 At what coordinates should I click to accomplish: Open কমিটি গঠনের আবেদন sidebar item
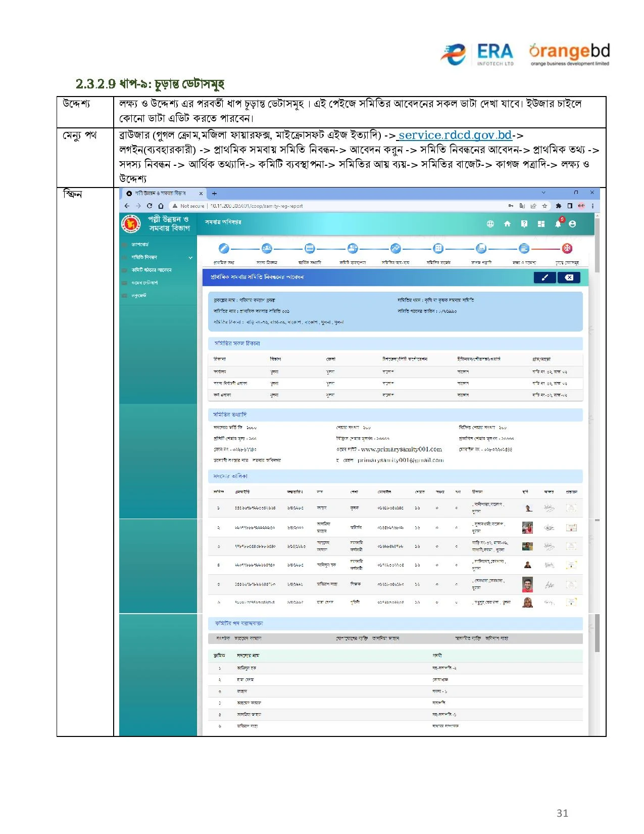click(x=151, y=270)
